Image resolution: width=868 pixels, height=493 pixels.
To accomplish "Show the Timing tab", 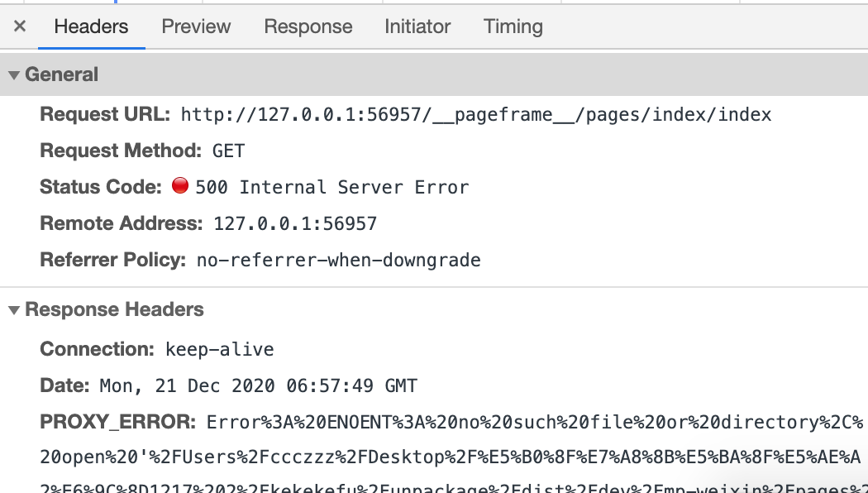I will (x=513, y=26).
